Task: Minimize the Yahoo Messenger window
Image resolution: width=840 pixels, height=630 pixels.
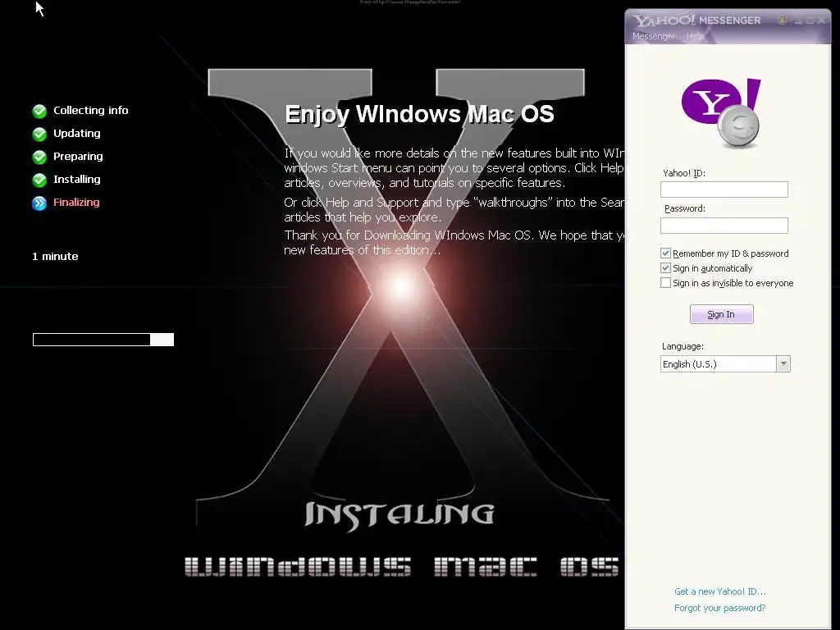Action: pyautogui.click(x=799, y=21)
